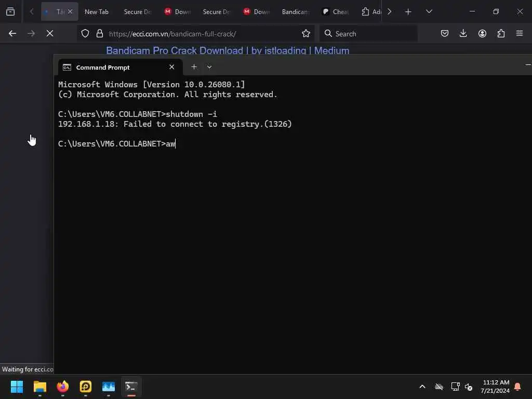Open notifications bell icon
The image size is (532, 399).
(517, 387)
